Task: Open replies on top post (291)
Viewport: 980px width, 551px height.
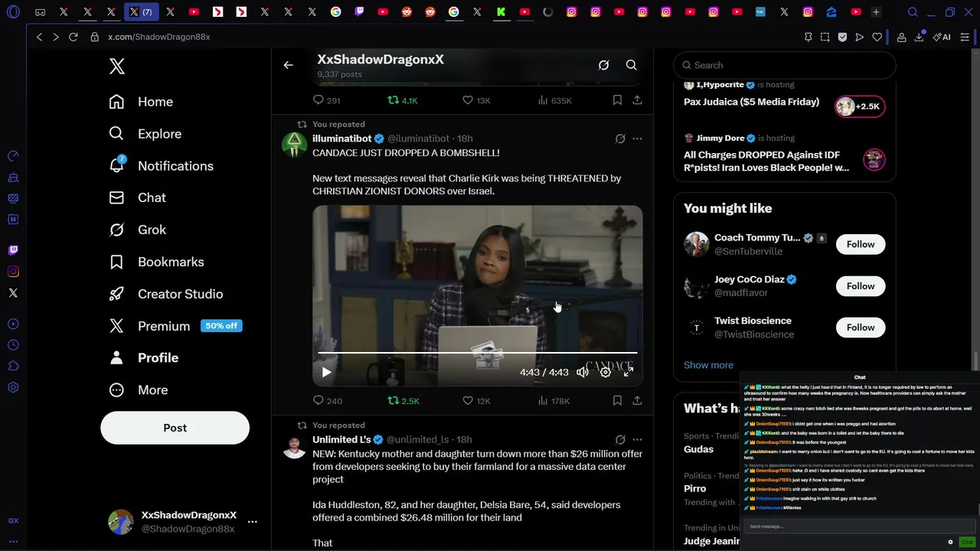Action: coord(327,100)
